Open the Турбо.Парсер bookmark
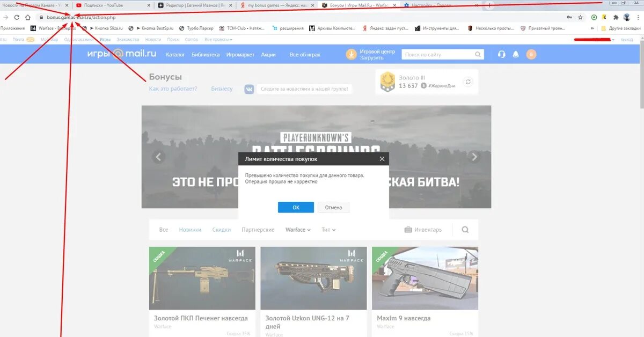644x337 pixels. [x=196, y=28]
